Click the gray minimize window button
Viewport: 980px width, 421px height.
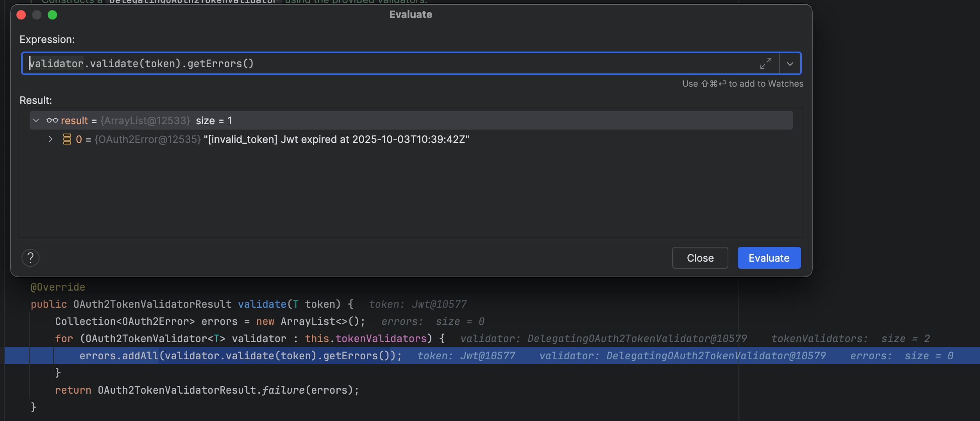pyautogui.click(x=37, y=15)
